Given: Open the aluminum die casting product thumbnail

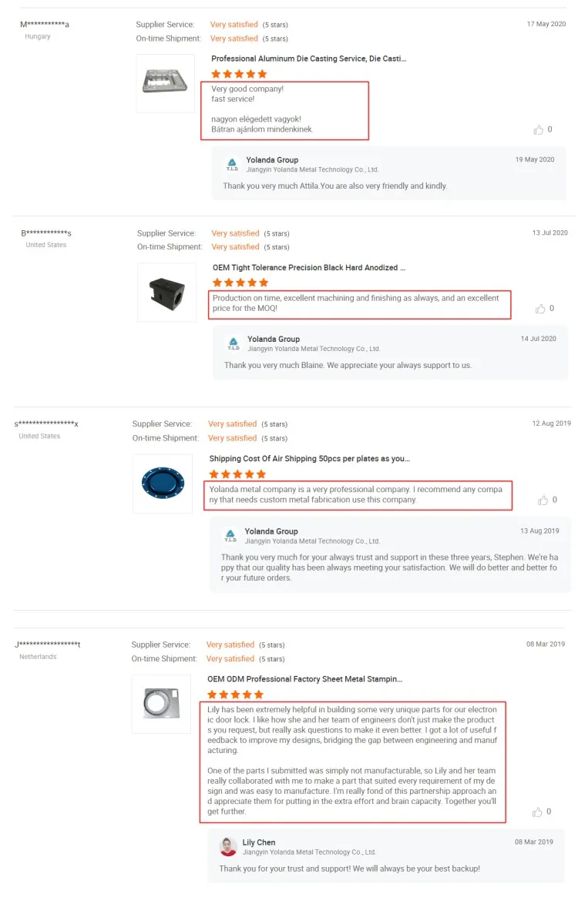Looking at the screenshot, I should point(165,82).
